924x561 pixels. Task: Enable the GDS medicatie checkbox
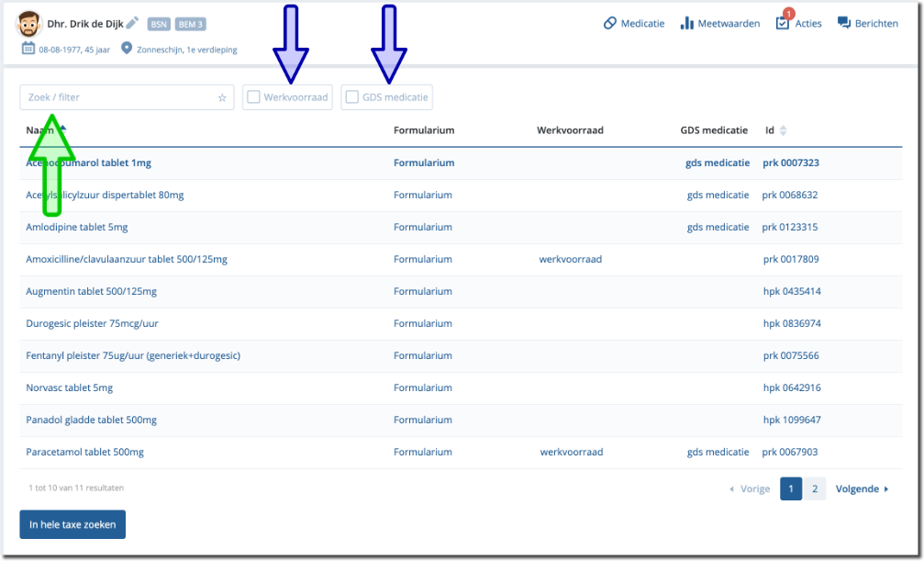(352, 97)
